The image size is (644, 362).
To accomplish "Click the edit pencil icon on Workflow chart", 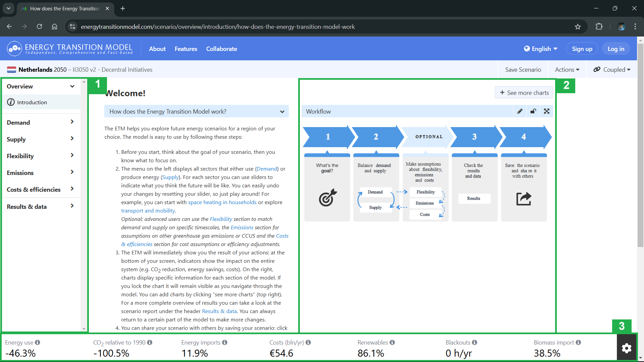I will (x=520, y=111).
